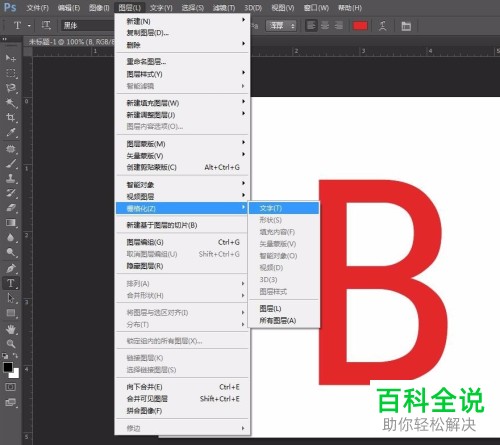Choose 重命名图层... menu entry
The width and height of the screenshot is (500, 445).
pyautogui.click(x=182, y=62)
